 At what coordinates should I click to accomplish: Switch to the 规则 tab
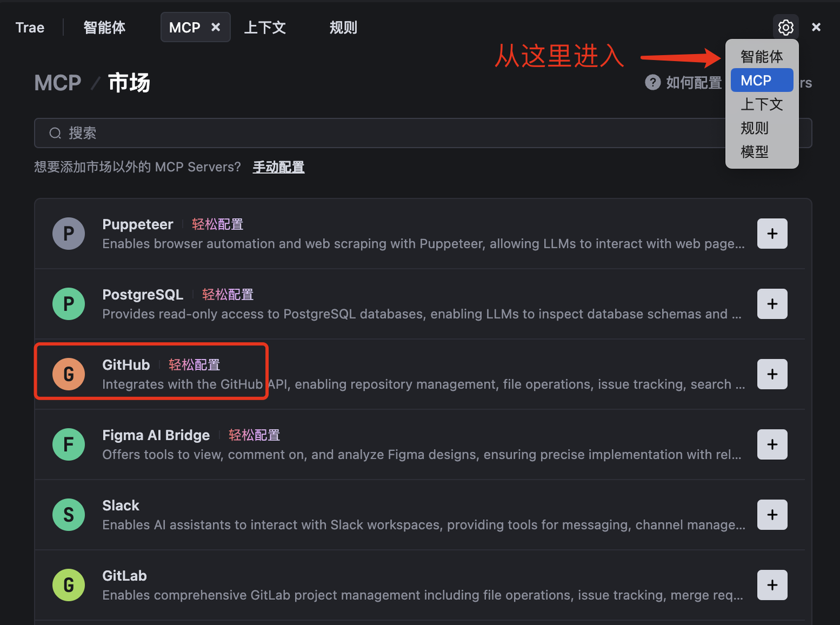(x=343, y=27)
